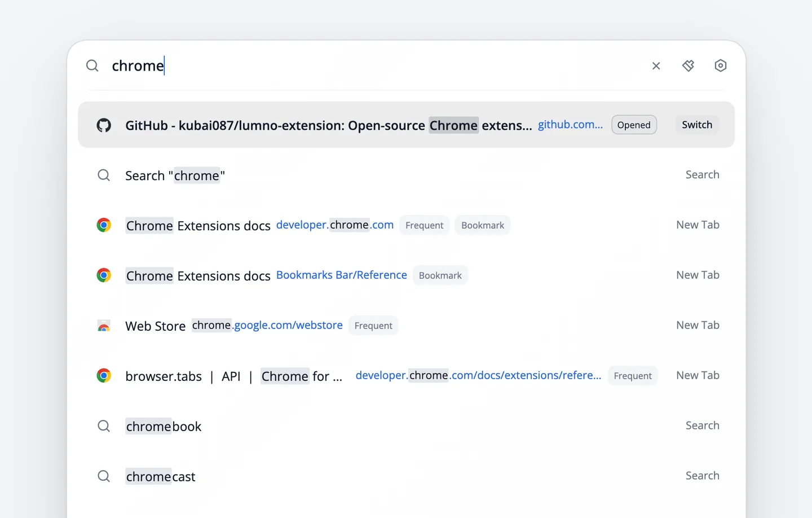Click Frequent tag on Web Store row
The width and height of the screenshot is (812, 518).
pos(373,326)
